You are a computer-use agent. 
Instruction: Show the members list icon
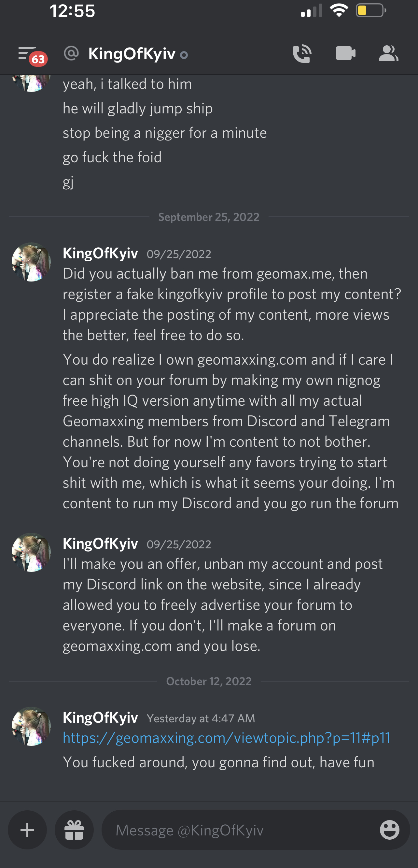tap(389, 53)
